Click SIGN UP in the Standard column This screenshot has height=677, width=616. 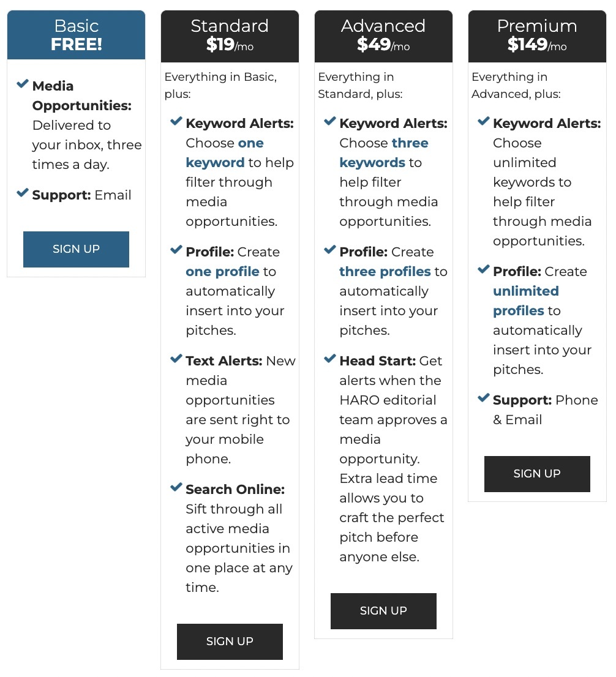point(230,641)
